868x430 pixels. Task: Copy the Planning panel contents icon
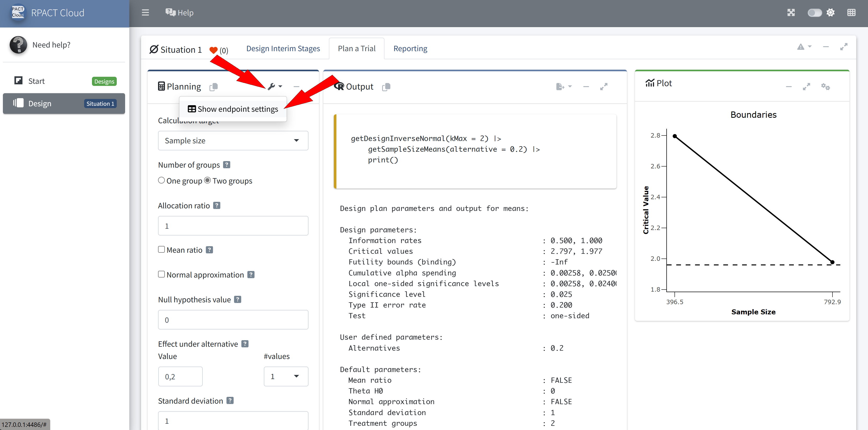[213, 87]
